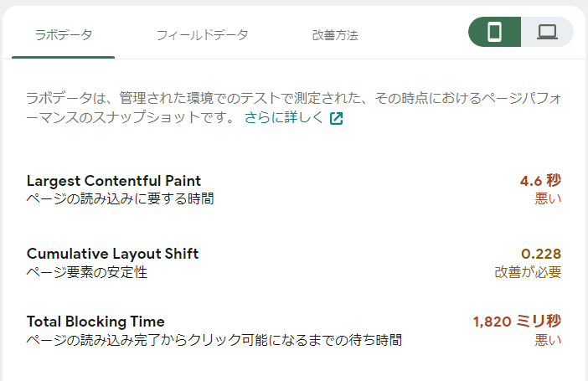This screenshot has width=588, height=381.
Task: Switch to the フィールドデータ tab
Action: 202,35
